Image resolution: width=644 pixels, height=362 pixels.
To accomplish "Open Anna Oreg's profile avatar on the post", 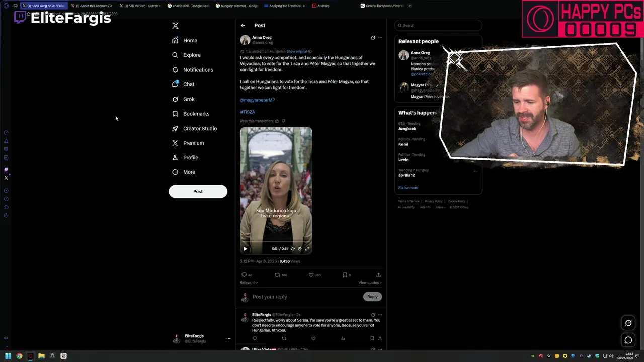I will [245, 40].
